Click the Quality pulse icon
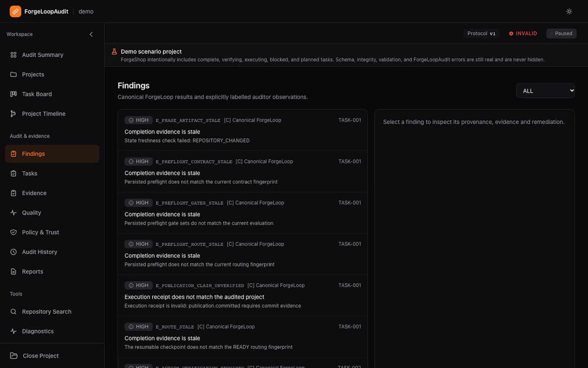 pos(14,213)
